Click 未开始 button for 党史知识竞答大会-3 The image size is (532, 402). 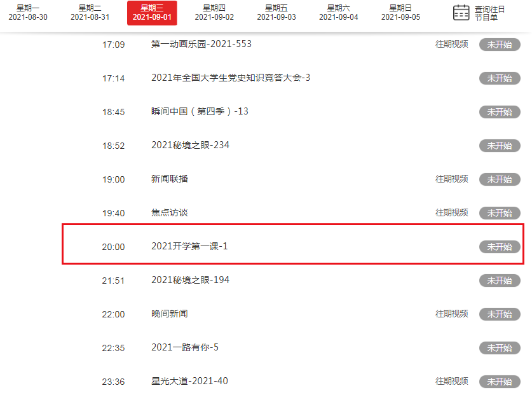click(x=500, y=78)
